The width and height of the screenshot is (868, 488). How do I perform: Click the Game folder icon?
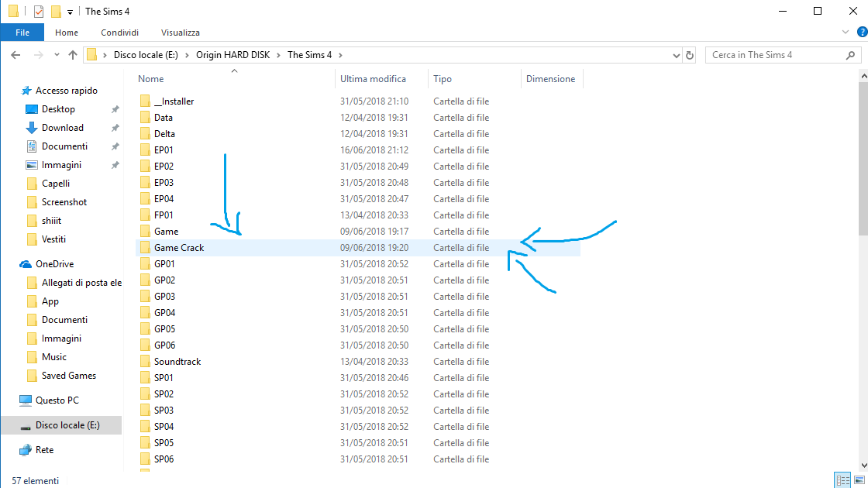point(145,232)
